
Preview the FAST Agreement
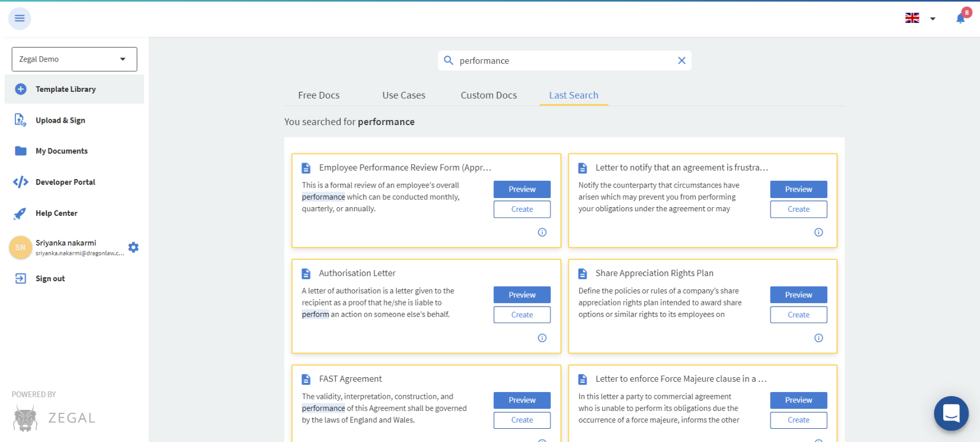522,400
